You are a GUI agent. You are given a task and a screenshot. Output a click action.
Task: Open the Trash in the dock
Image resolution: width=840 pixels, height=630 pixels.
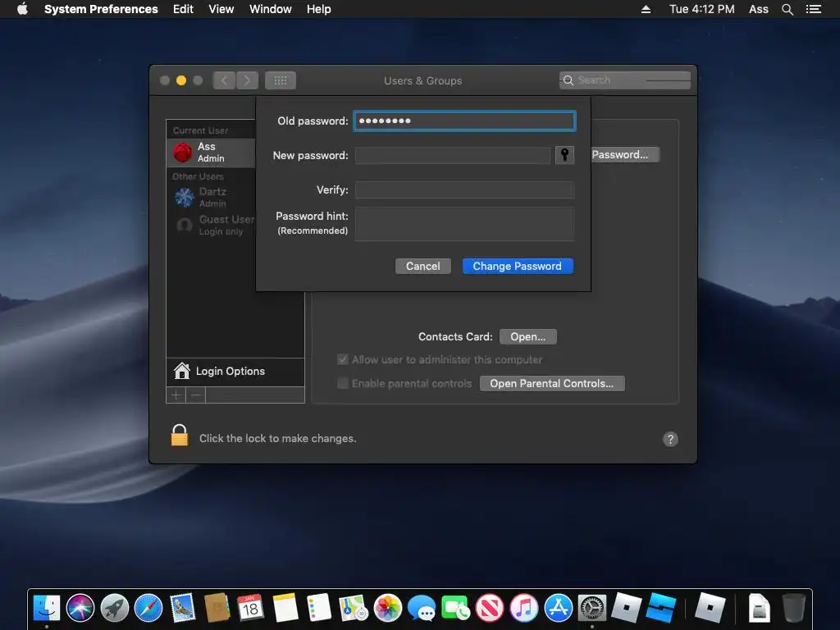point(793,608)
